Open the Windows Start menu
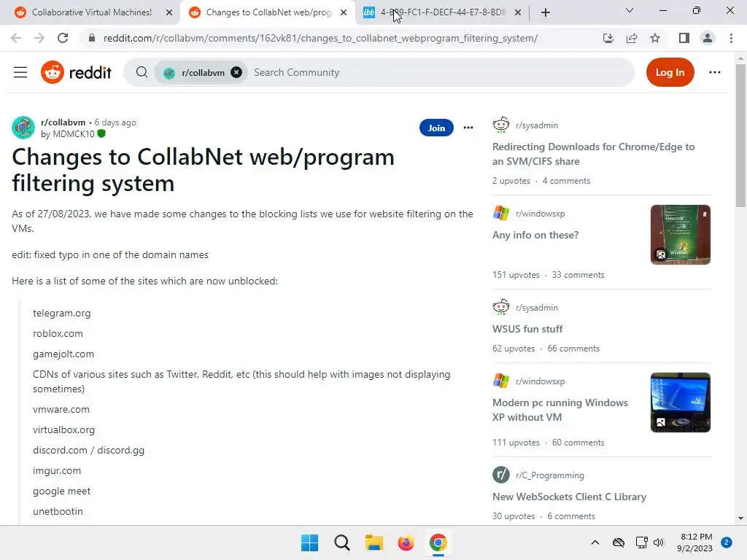The image size is (747, 560). [309, 542]
